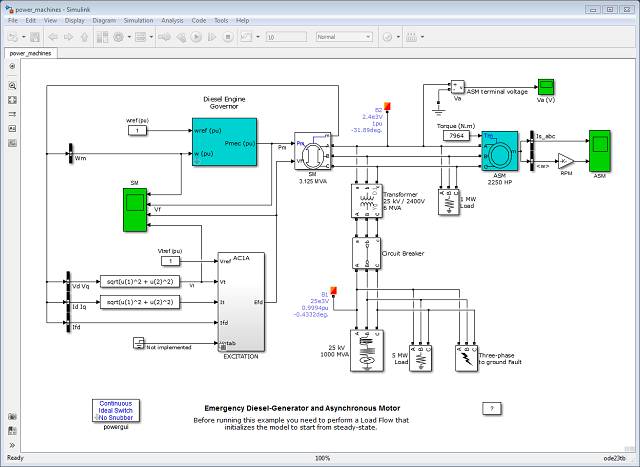Open the Simulation mode Normal dropdown

tap(342, 37)
